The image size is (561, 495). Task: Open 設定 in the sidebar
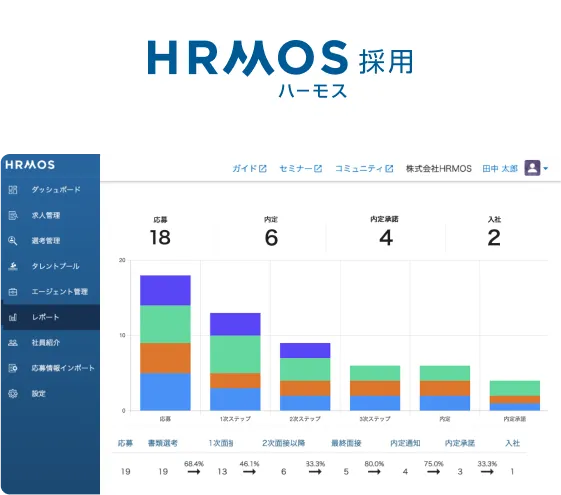click(x=51, y=394)
